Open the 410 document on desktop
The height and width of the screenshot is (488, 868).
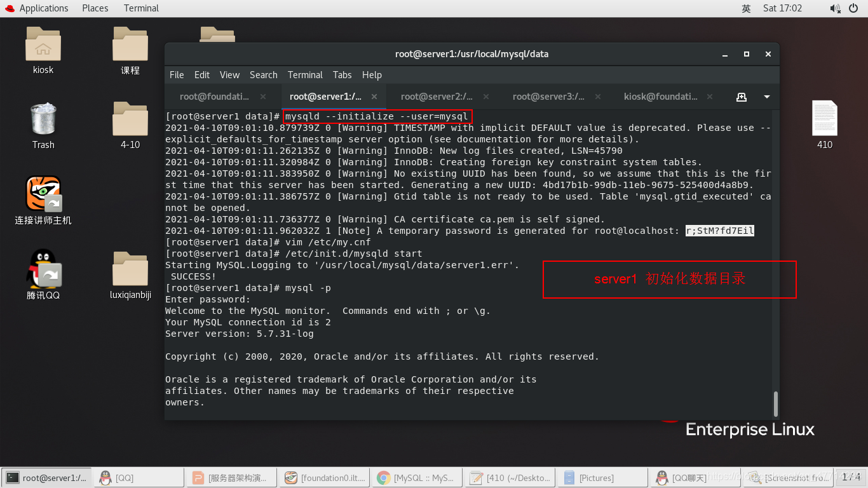point(825,118)
